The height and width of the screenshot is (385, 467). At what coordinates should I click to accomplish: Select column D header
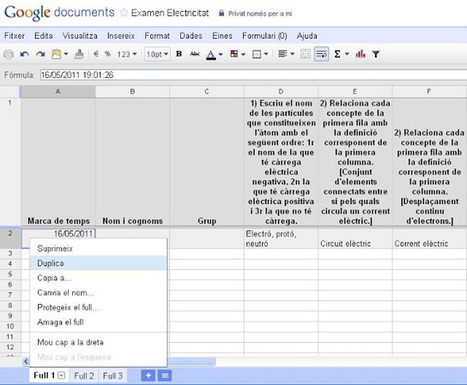tap(281, 91)
